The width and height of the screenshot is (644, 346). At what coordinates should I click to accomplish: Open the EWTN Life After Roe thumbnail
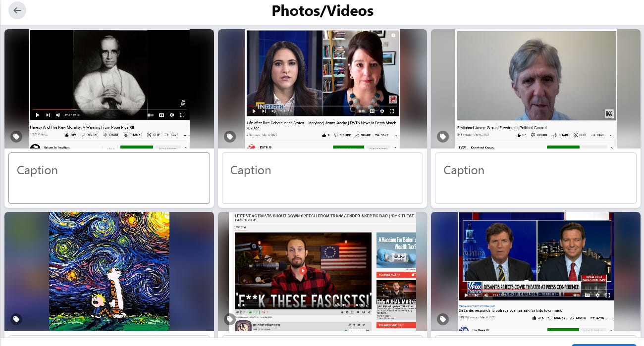pos(322,89)
